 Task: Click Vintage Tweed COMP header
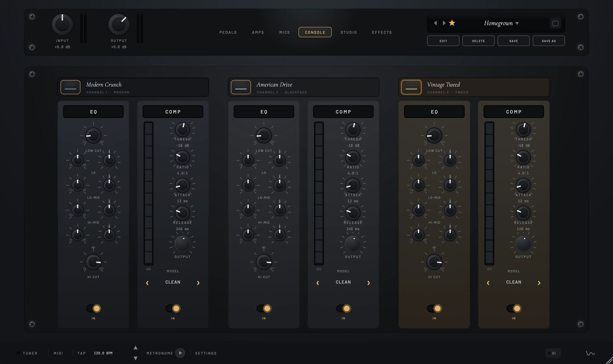click(514, 112)
